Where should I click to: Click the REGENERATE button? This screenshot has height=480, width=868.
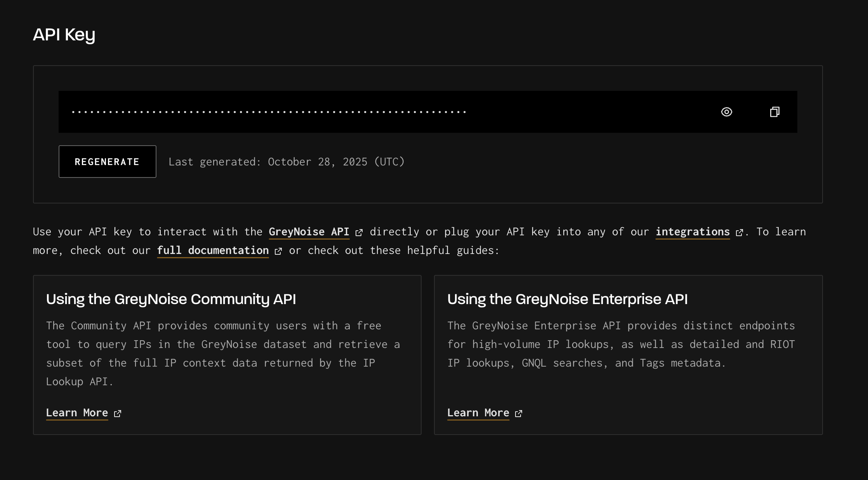[107, 162]
